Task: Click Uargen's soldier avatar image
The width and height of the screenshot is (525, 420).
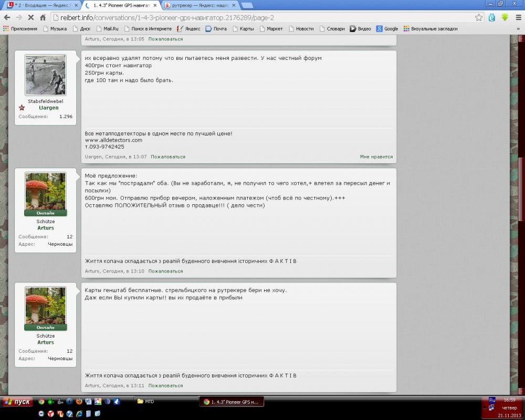Action: point(46,75)
